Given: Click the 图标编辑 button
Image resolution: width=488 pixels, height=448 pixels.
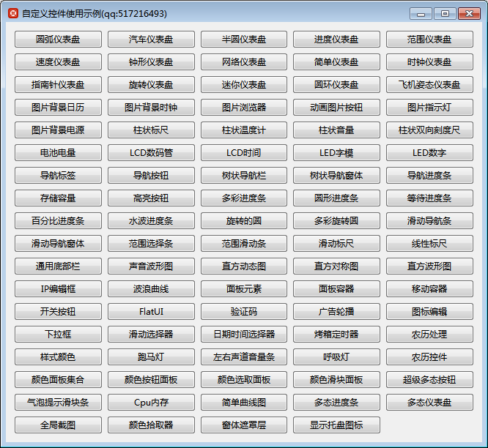Looking at the screenshot, I should click(x=429, y=312).
